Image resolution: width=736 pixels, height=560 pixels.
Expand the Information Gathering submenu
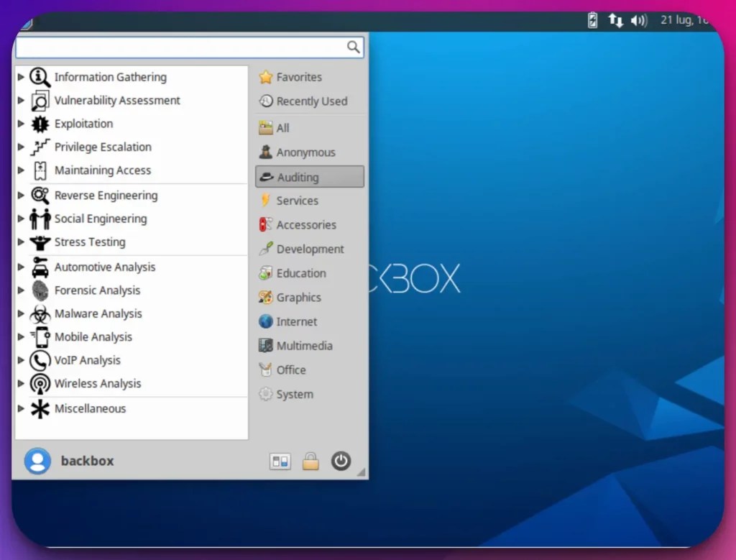(21, 77)
